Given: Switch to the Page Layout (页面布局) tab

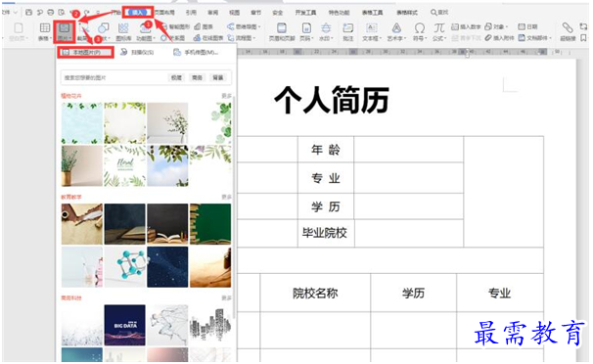Looking at the screenshot, I should pos(164,13).
